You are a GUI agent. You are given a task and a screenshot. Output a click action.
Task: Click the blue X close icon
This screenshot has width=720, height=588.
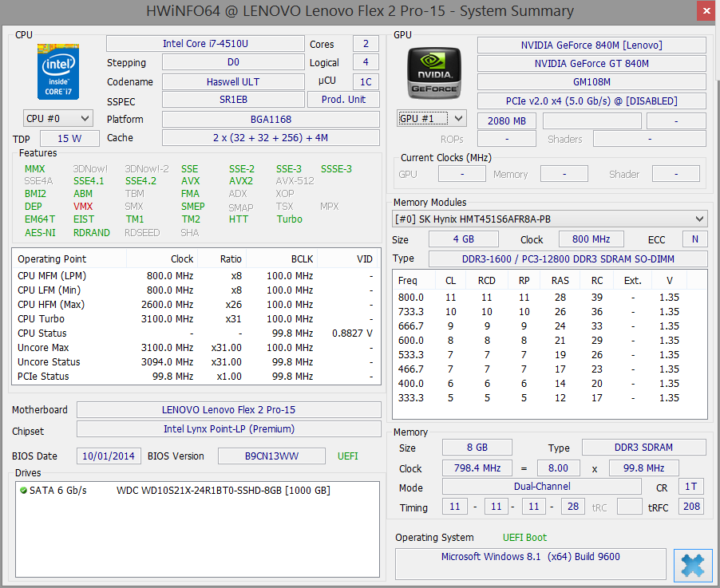pos(693,566)
